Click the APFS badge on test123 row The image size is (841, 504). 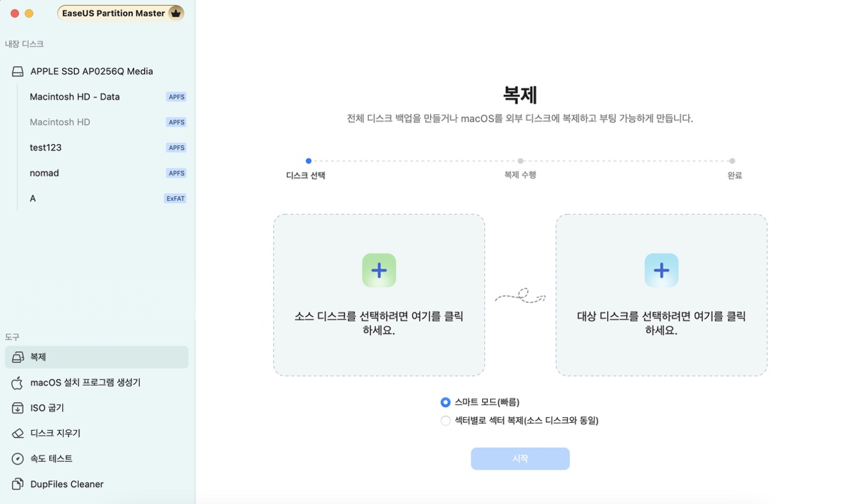[176, 148]
